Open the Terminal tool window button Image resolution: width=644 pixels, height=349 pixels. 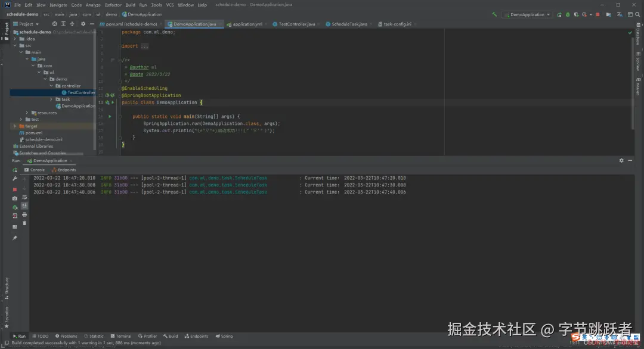(x=121, y=336)
